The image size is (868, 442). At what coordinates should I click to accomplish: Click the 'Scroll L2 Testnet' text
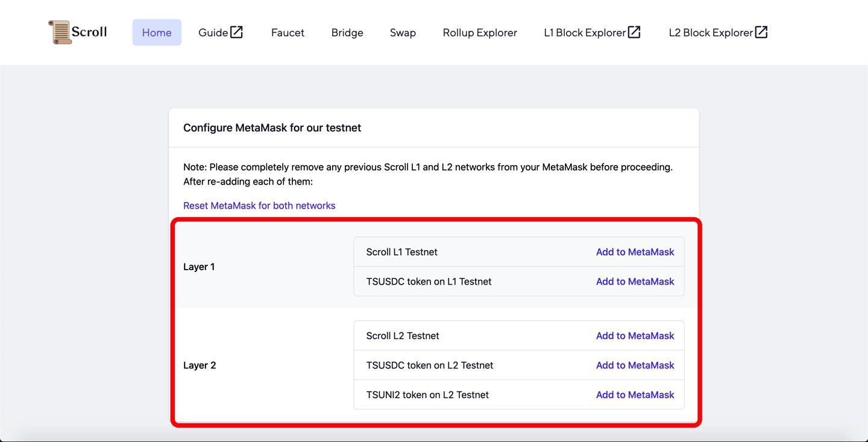click(x=403, y=336)
